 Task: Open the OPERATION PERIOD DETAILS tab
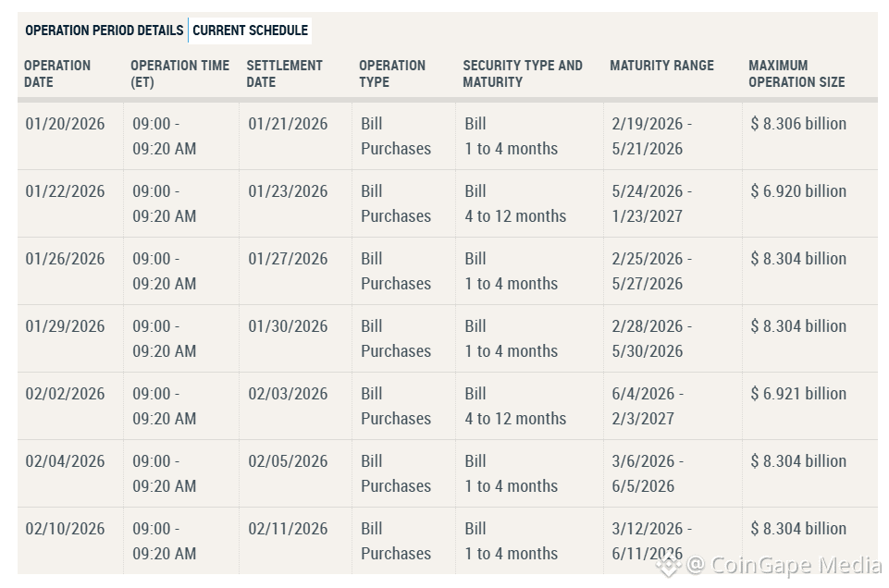pos(105,30)
